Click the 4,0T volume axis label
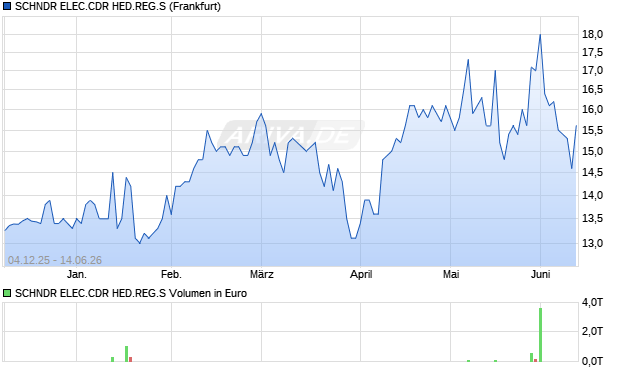620x371 pixels. coord(592,303)
